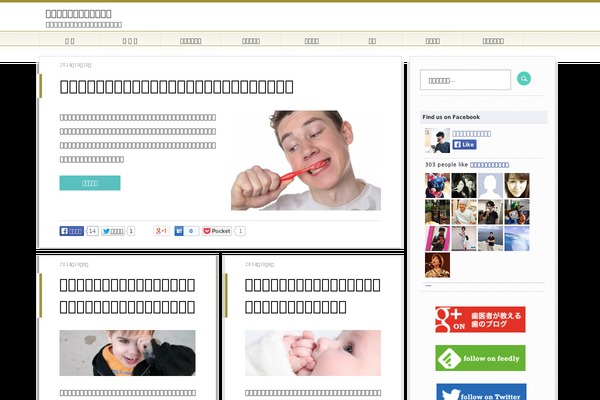Click the Facebook Like button

tap(464, 145)
